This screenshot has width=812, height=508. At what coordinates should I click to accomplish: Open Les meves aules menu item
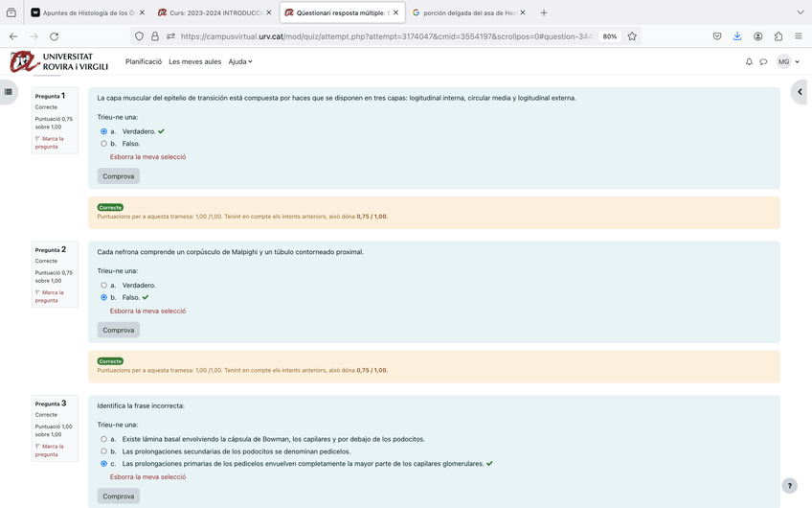click(x=194, y=61)
